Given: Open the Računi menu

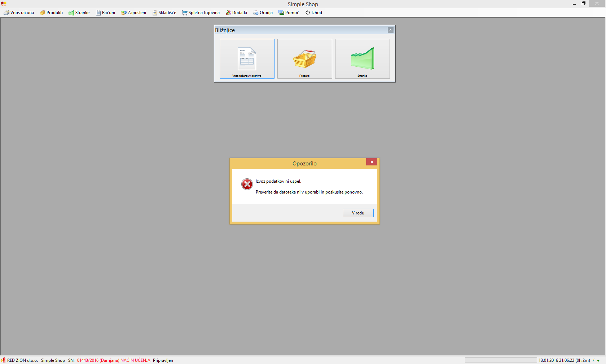Looking at the screenshot, I should tap(105, 13).
